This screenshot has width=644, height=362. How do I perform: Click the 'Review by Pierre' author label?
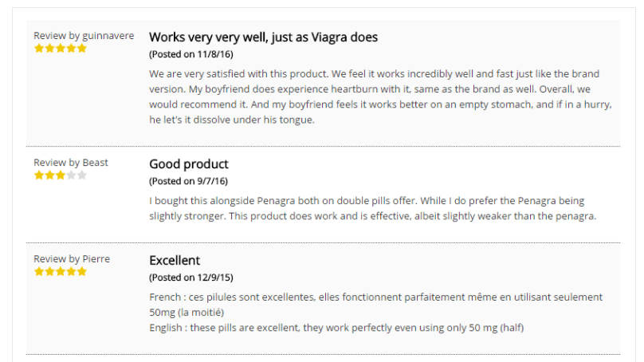72,259
